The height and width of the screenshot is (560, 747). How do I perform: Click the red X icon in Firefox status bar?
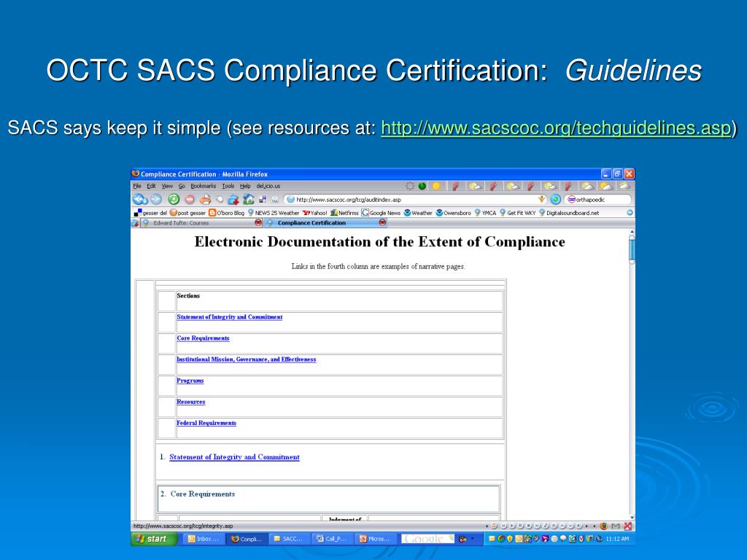[x=628, y=526]
